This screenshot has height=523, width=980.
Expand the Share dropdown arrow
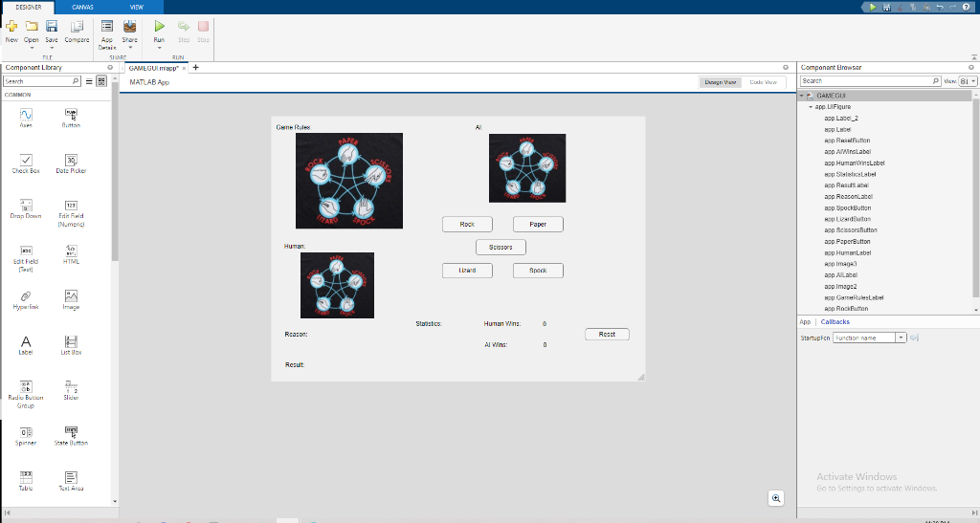(x=130, y=48)
